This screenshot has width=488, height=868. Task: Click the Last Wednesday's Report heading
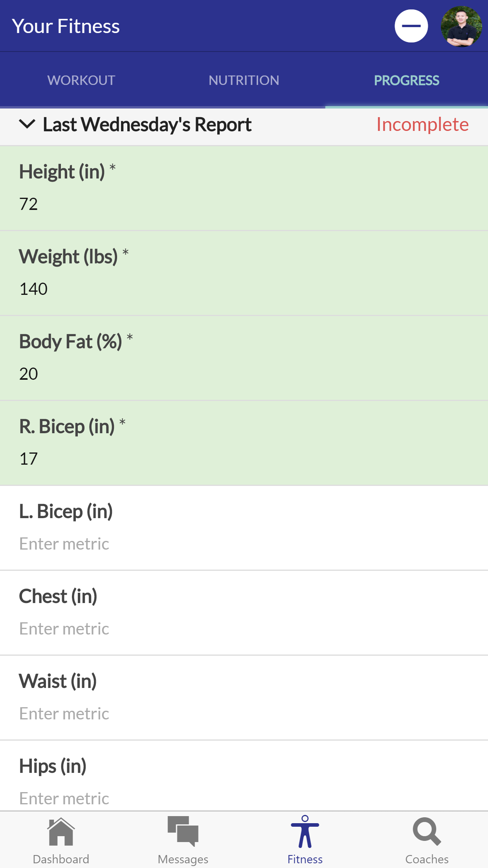coord(147,125)
